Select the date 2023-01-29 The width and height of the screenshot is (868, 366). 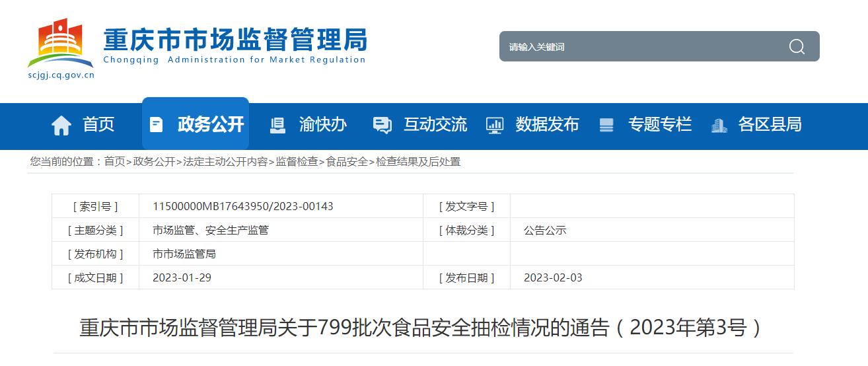pyautogui.click(x=182, y=277)
